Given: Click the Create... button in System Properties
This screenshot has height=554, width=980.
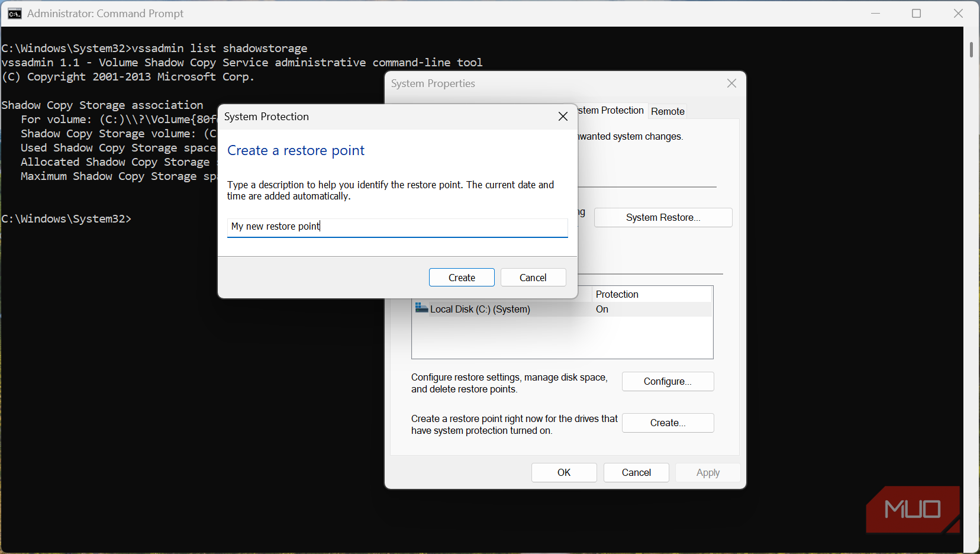Looking at the screenshot, I should 668,423.
